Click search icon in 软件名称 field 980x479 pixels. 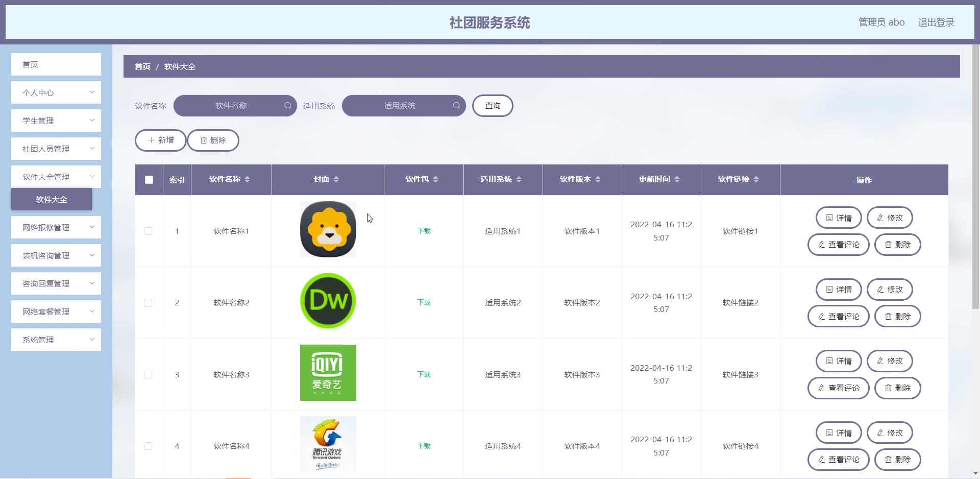click(x=288, y=106)
